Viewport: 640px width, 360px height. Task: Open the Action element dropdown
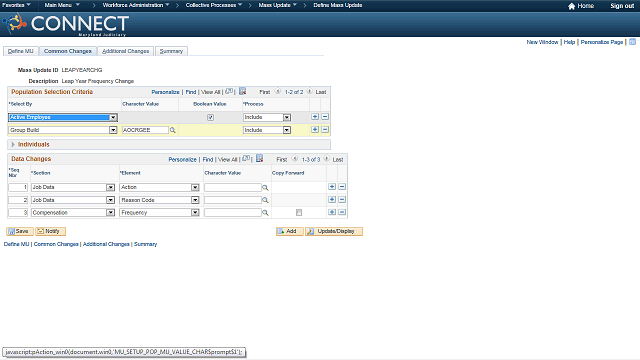tap(159, 187)
